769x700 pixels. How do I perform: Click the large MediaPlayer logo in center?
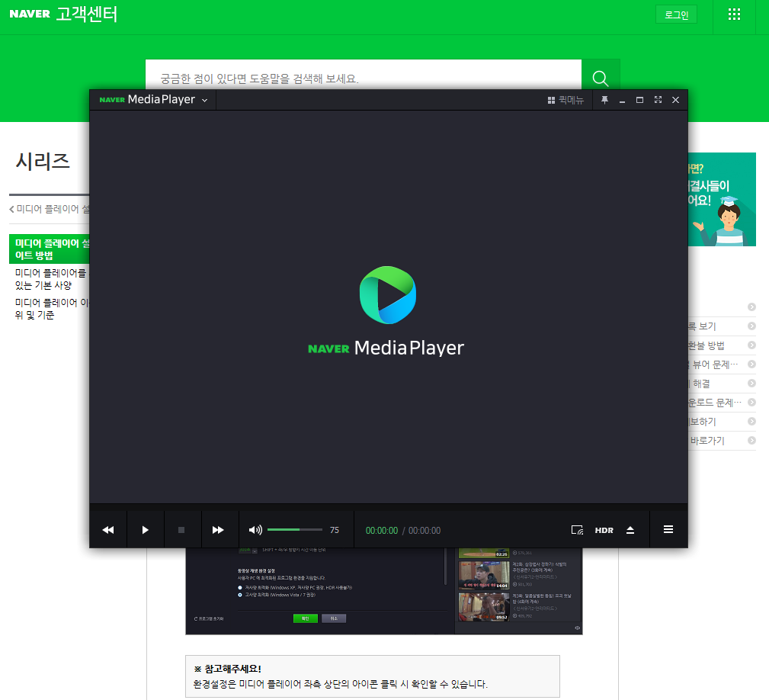point(387,295)
